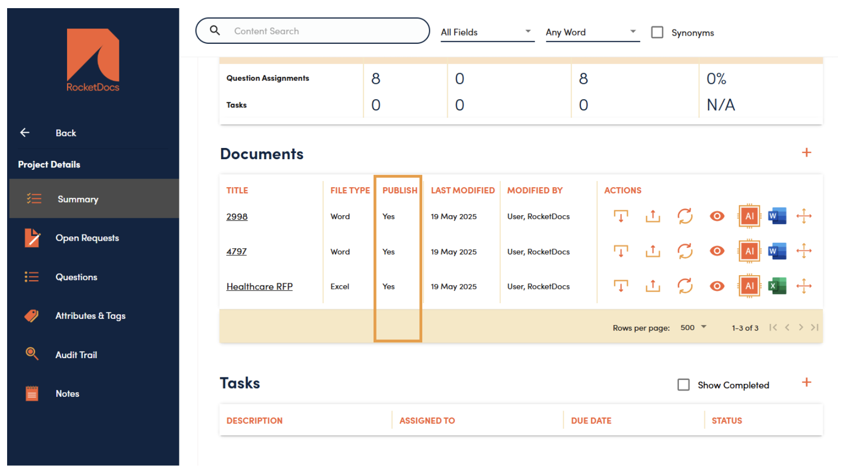The width and height of the screenshot is (868, 471).
Task: Add a new task with plus icon
Action: (807, 382)
